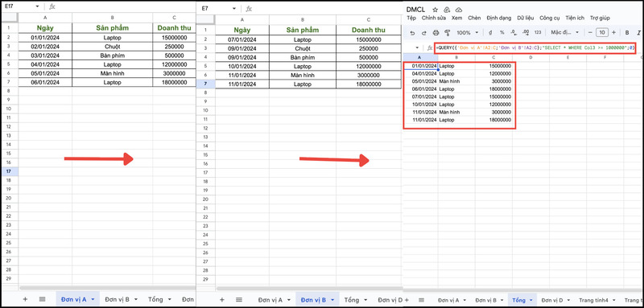Add a new sheet in middle window

(x=222, y=300)
